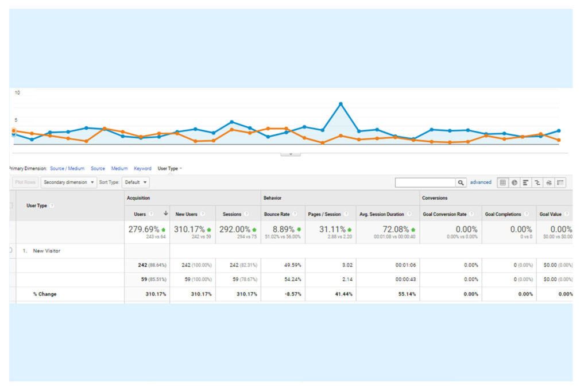Click the magnifier search button
The height and width of the screenshot is (392, 588).
461,183
